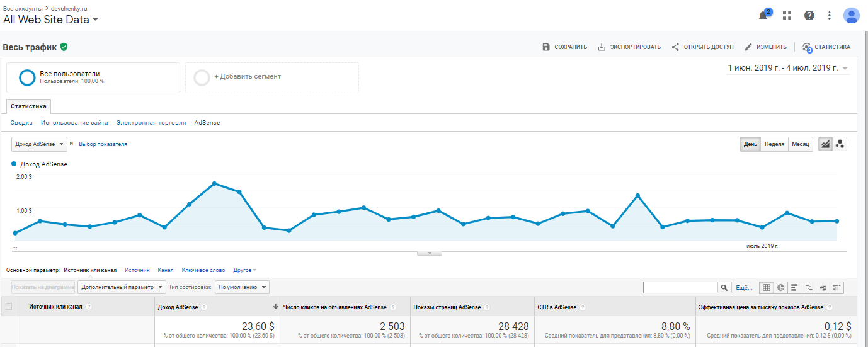Select the pivot table view

point(837,287)
